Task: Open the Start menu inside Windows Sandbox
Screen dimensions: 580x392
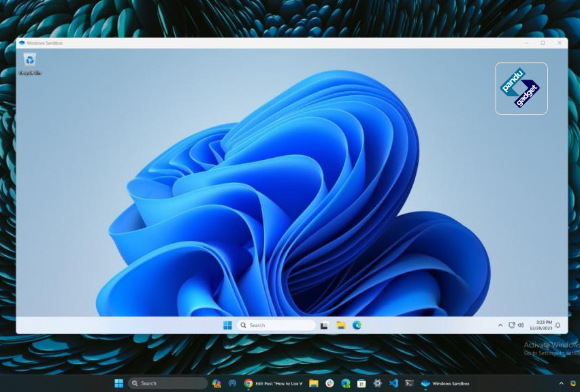Action: click(x=227, y=325)
